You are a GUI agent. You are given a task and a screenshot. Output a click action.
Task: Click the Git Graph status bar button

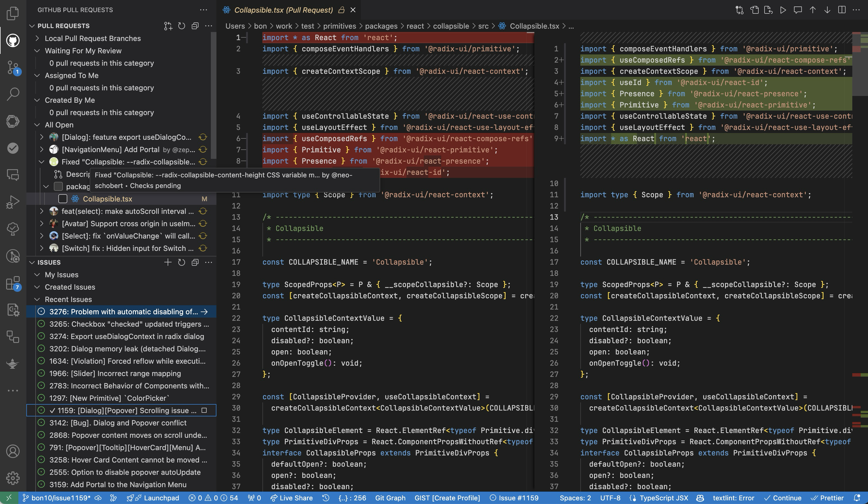(390, 498)
